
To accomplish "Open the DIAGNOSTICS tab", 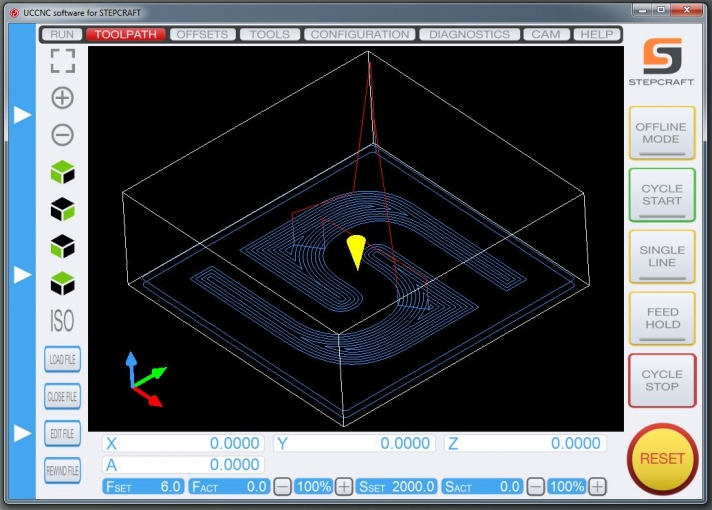I will coord(469,34).
